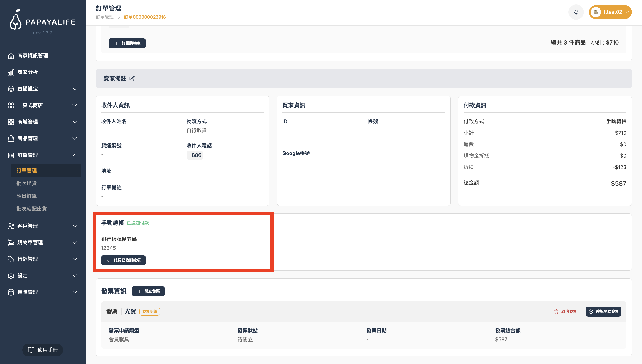The image size is (642, 364).
Task: Click the tttest02 user avatar
Action: point(596,12)
